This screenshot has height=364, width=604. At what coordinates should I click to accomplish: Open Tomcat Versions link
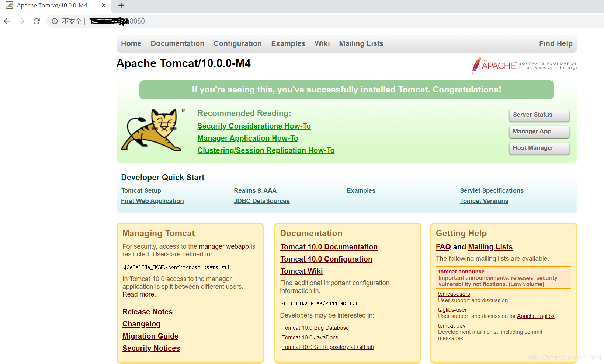(x=484, y=201)
